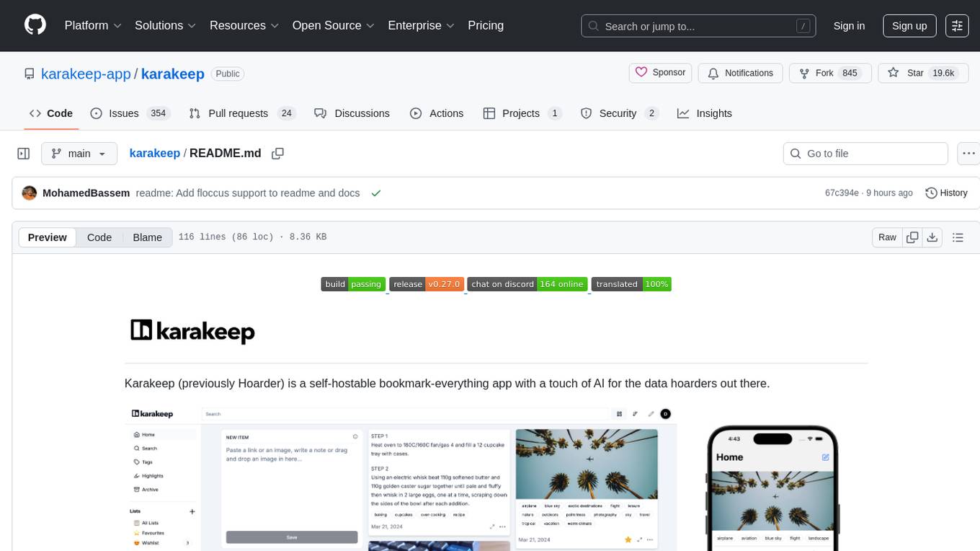Expand the Resources navigation menu
The width and height of the screenshot is (980, 551).
click(x=244, y=25)
